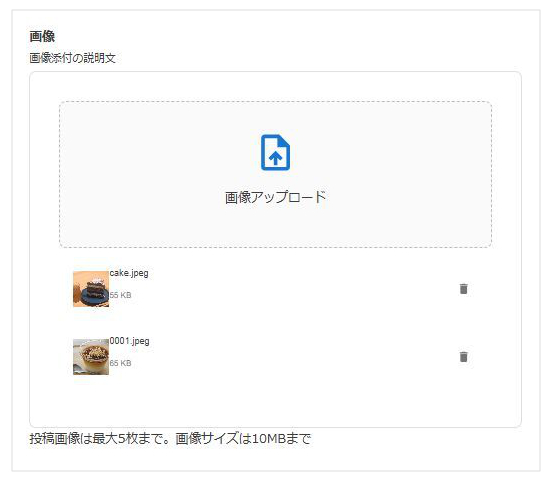Click the 画像アップロード label

pos(275,197)
